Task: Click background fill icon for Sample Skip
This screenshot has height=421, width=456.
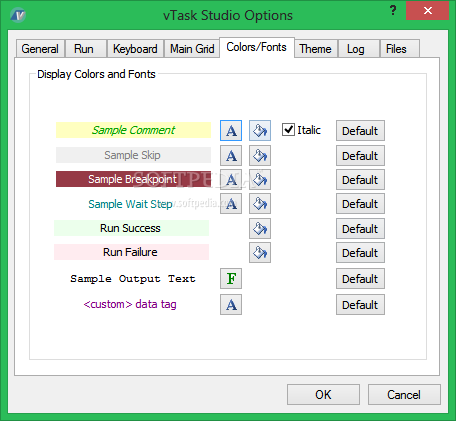Action: point(260,155)
